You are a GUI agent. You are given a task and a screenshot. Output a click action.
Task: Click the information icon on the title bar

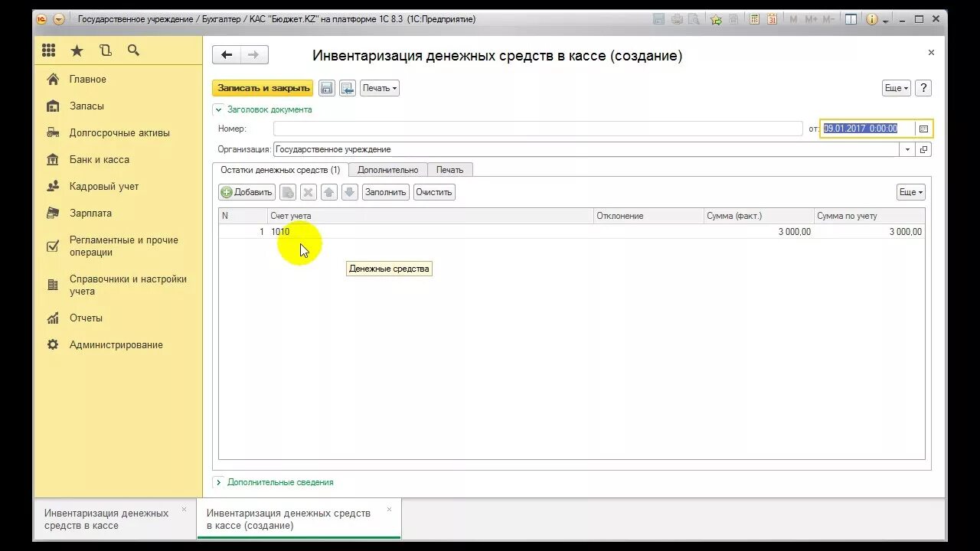tap(871, 19)
